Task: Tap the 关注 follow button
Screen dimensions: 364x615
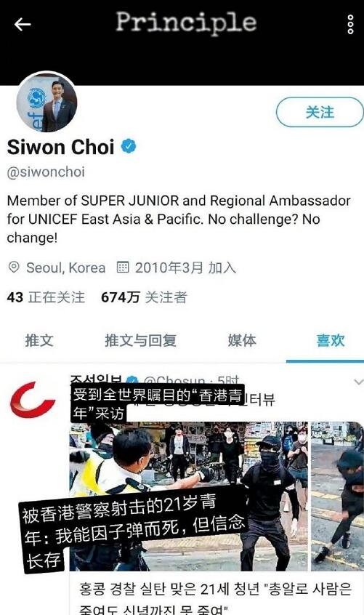Action: tap(320, 112)
